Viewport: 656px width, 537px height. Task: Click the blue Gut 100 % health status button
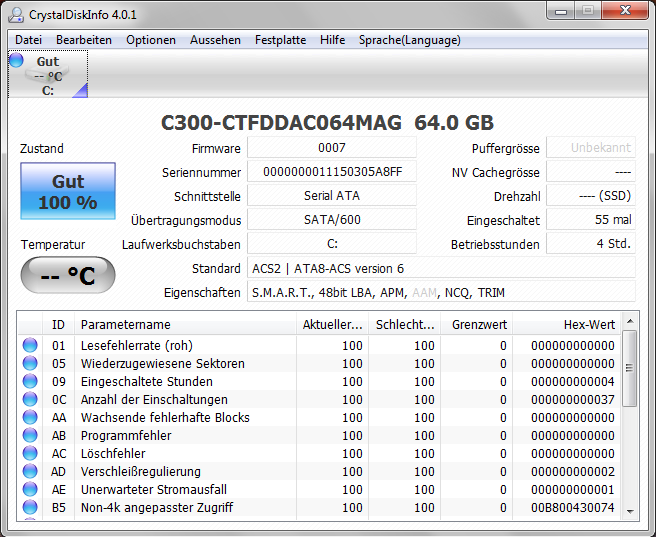click(68, 191)
